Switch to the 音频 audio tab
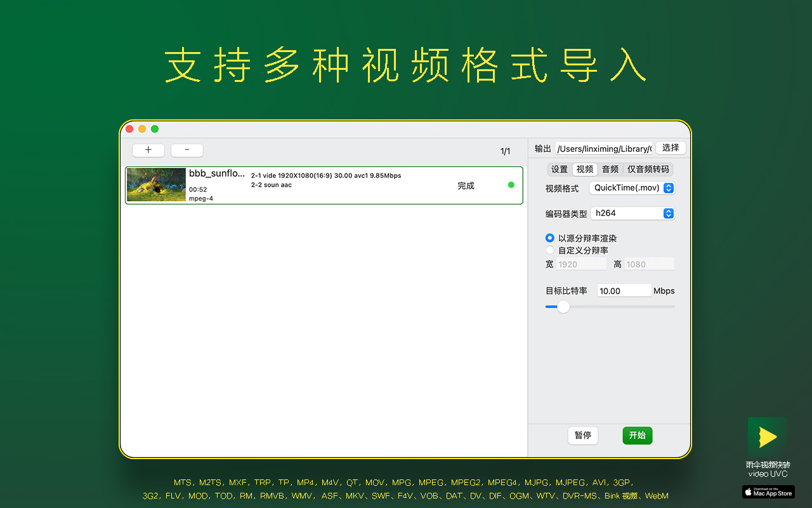Image resolution: width=812 pixels, height=508 pixels. pos(610,170)
